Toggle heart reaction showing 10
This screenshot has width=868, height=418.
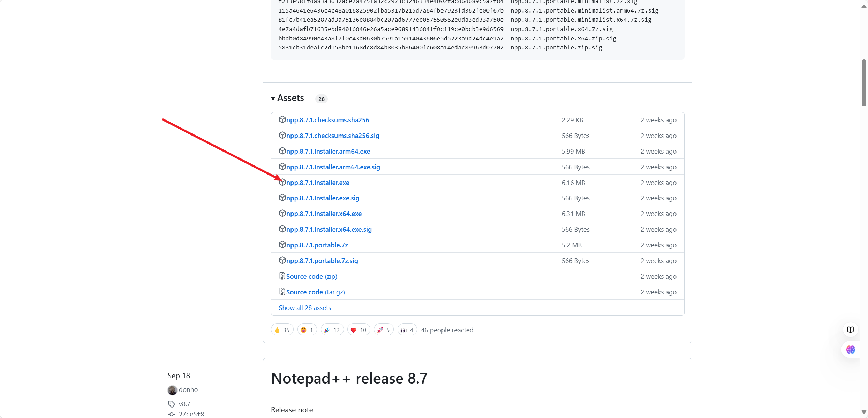click(x=358, y=330)
